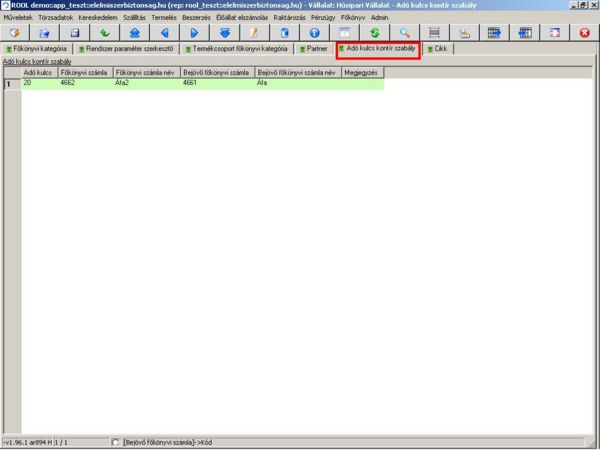This screenshot has height=450, width=600.
Task: Go to previous record with left arrow
Action: pos(164,33)
